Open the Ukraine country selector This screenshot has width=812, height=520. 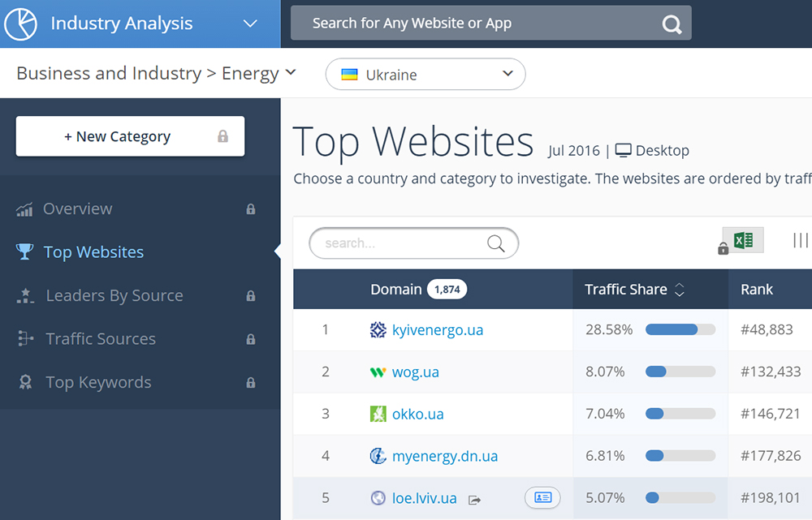tap(425, 74)
